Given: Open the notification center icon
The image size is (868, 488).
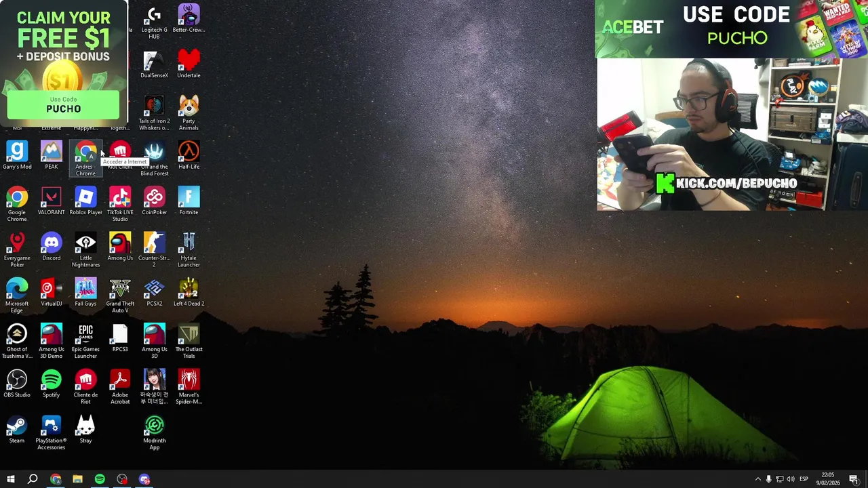Looking at the screenshot, I should pos(854,479).
